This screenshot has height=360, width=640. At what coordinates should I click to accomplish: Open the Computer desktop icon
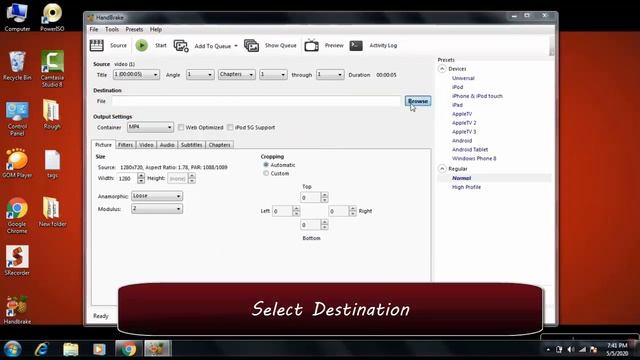(17, 17)
